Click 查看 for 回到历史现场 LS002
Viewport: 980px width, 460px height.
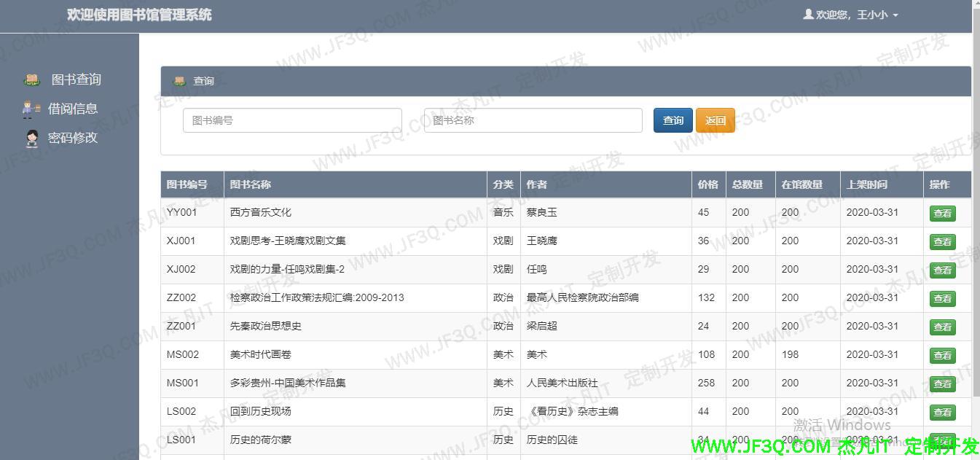click(942, 413)
